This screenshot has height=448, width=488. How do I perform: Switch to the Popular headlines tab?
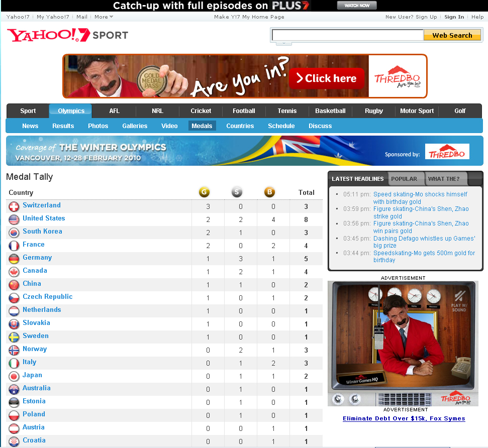click(x=404, y=179)
